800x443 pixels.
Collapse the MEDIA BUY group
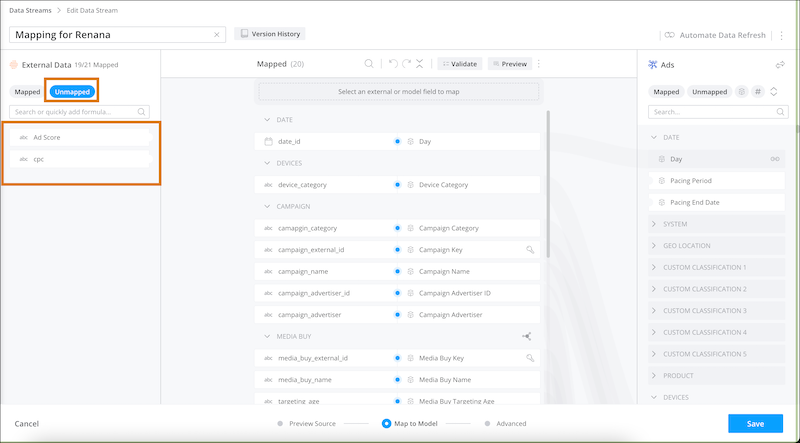[267, 336]
